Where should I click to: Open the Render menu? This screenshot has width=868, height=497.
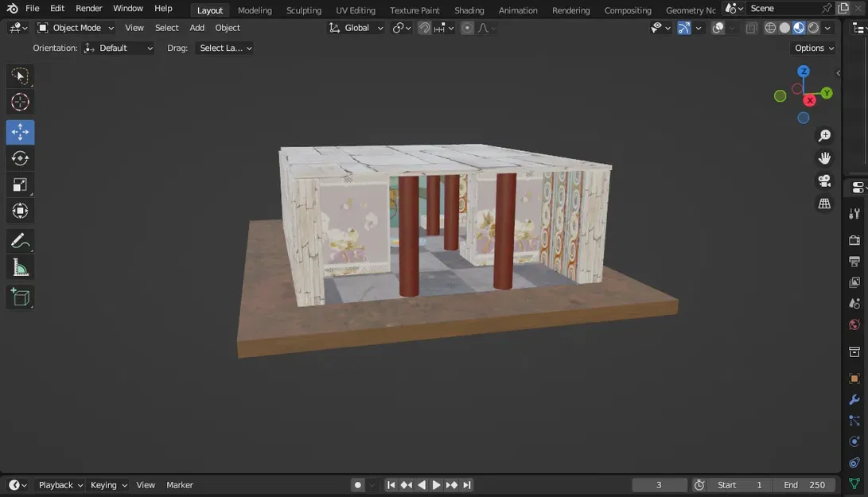coord(88,8)
